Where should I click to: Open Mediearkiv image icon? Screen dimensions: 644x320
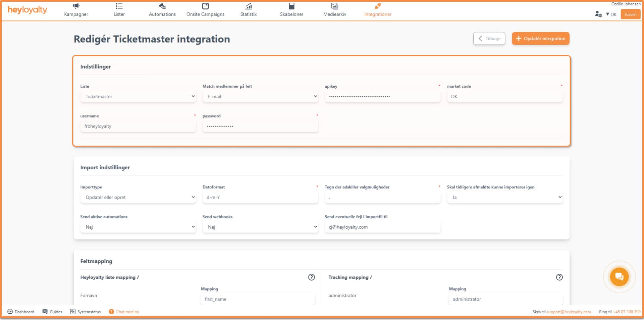click(334, 6)
